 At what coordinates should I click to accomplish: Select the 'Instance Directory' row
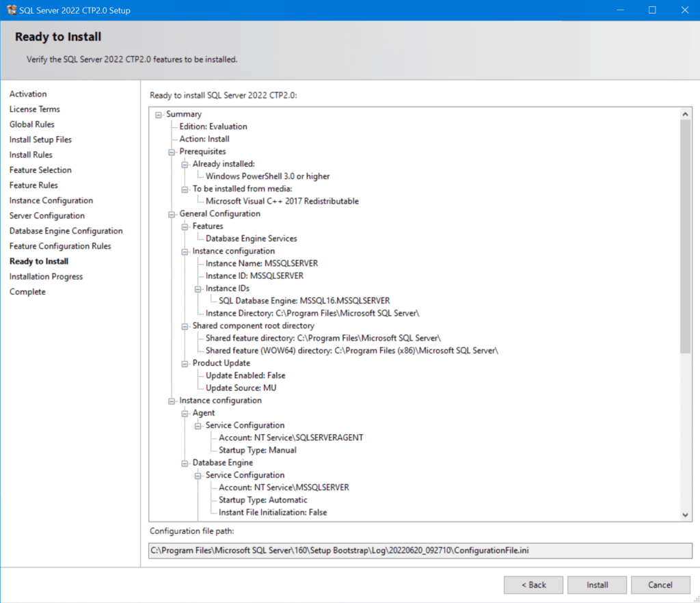(x=312, y=313)
